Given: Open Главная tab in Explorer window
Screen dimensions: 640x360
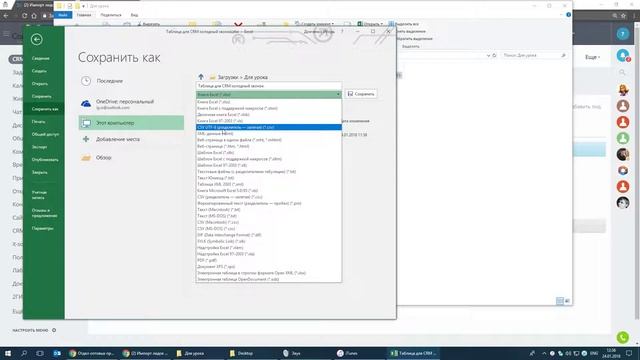Looking at the screenshot, I should 84,15.
